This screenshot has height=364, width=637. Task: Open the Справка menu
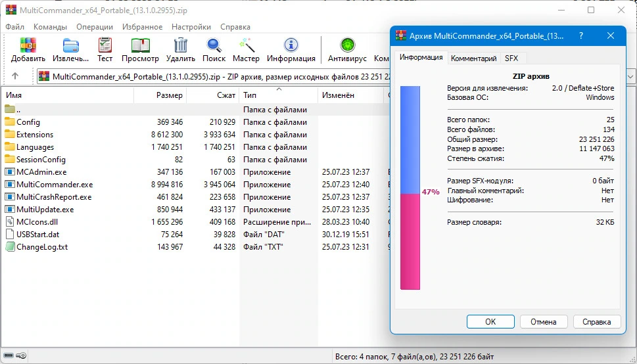tap(235, 27)
